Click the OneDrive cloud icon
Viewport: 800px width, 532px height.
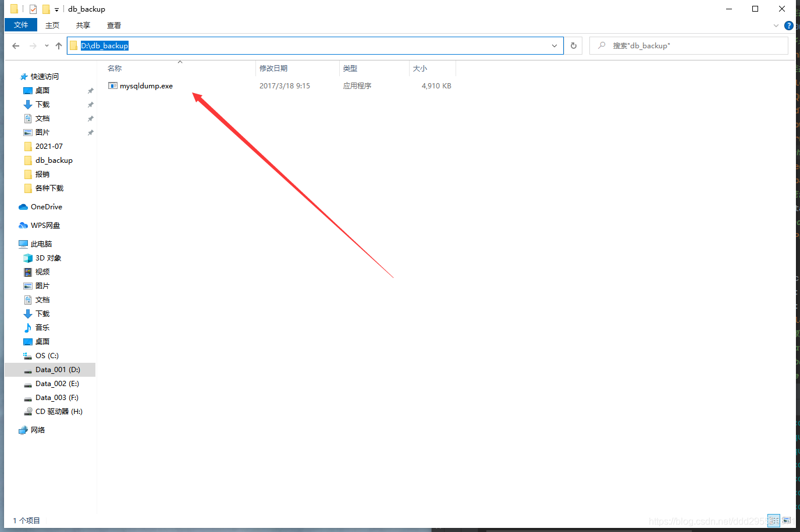23,207
